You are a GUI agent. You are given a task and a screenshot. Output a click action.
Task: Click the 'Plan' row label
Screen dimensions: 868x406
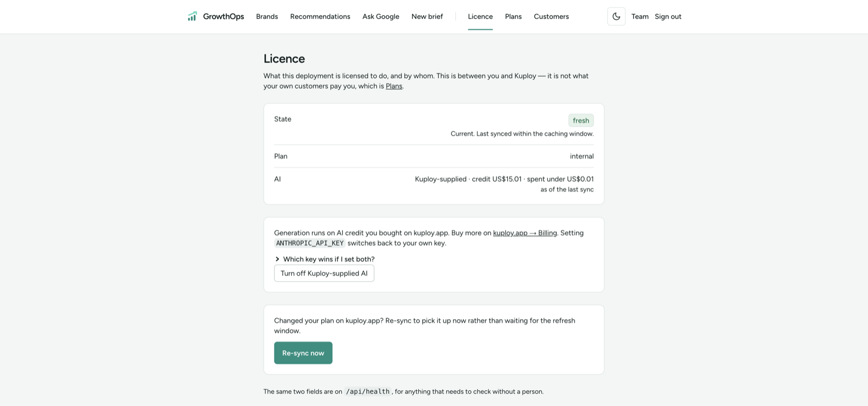click(280, 156)
